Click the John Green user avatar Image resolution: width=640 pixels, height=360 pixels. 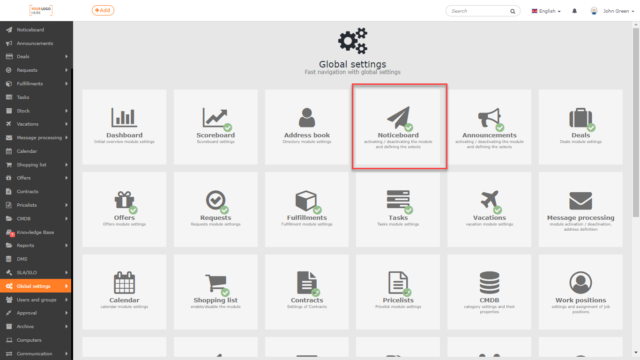[x=594, y=11]
